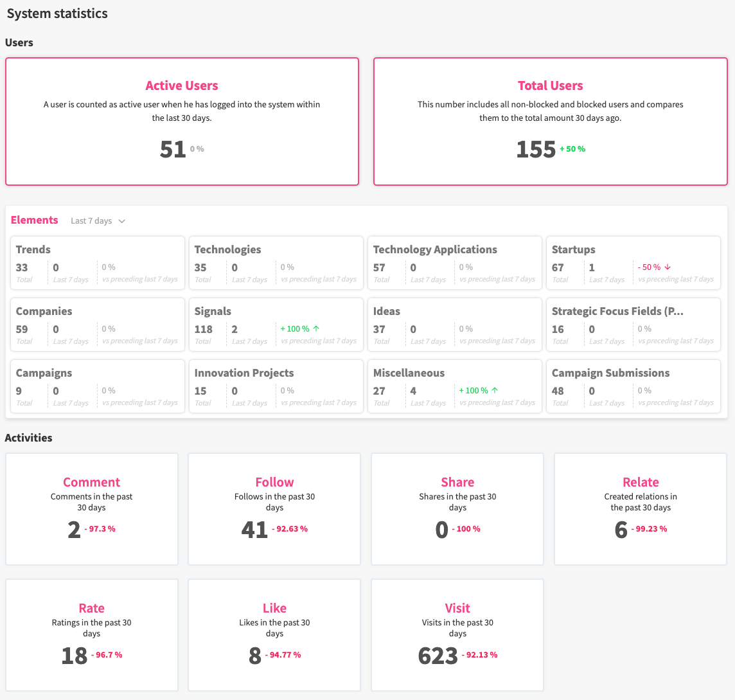Select the Technologies element card

pos(276,263)
